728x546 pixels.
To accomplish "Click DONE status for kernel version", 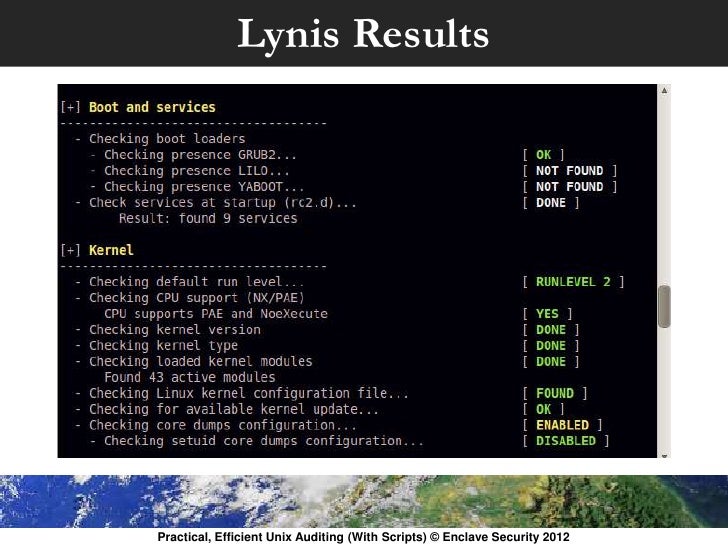I will coord(551,330).
